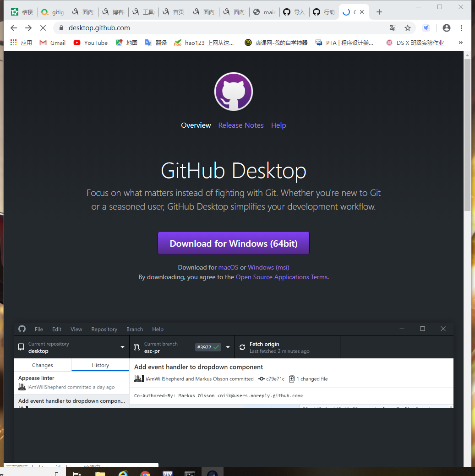The height and width of the screenshot is (476, 475).
Task: Open the Edit menu in GitHub Desktop preview
Action: tap(56, 329)
